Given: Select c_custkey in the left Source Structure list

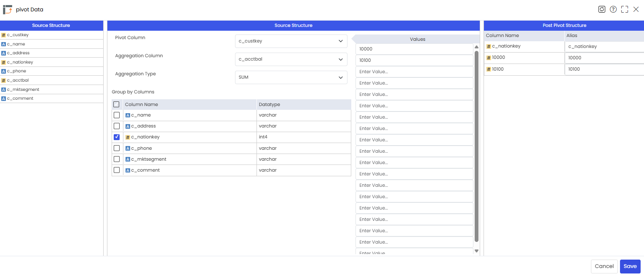Looking at the screenshot, I should coord(51,35).
